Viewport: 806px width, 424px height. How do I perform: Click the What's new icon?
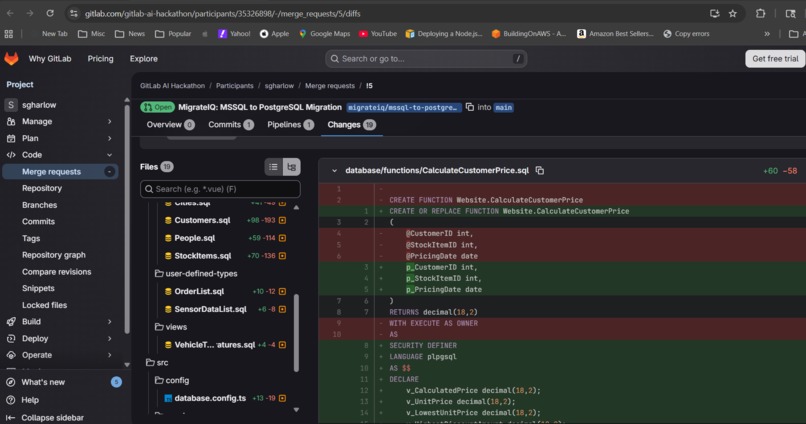[x=10, y=382]
